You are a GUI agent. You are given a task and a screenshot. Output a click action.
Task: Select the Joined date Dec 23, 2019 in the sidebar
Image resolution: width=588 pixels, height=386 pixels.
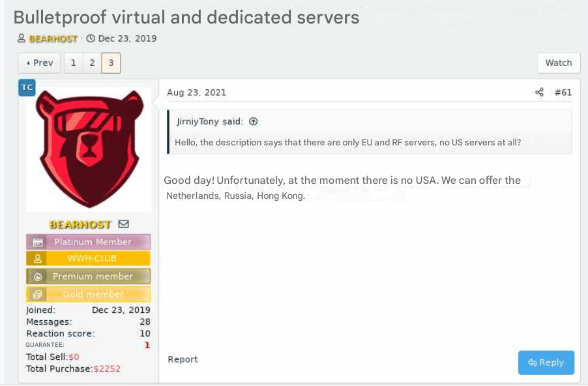(121, 310)
